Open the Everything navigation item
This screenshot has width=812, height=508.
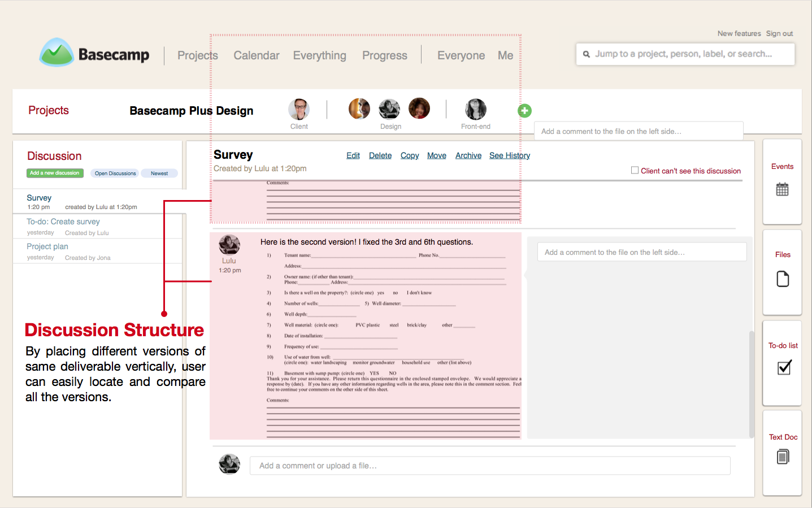pos(319,55)
